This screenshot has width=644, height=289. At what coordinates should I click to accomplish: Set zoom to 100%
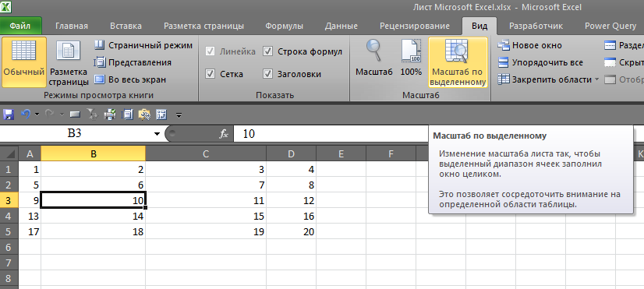point(411,58)
